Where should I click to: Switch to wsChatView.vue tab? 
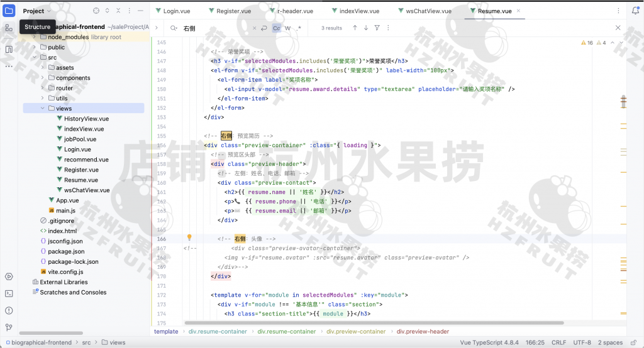[x=425, y=11]
